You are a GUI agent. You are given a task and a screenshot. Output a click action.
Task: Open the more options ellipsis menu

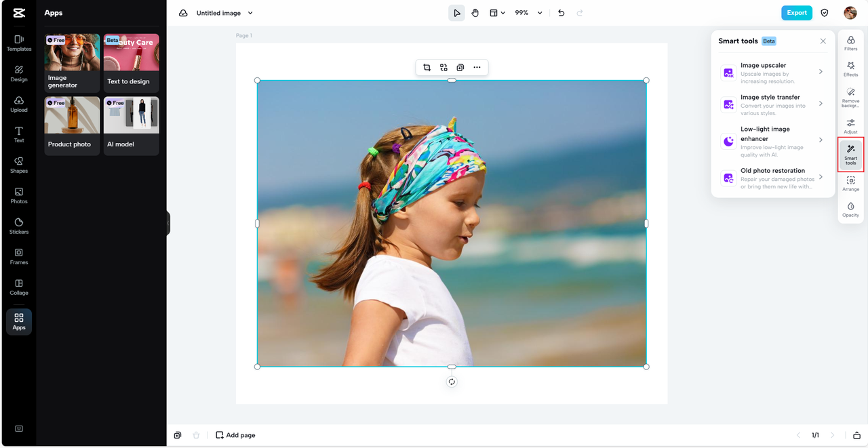tap(477, 67)
